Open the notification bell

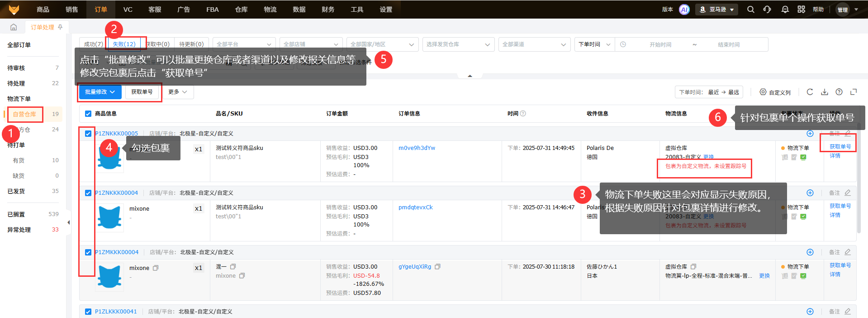(x=785, y=10)
